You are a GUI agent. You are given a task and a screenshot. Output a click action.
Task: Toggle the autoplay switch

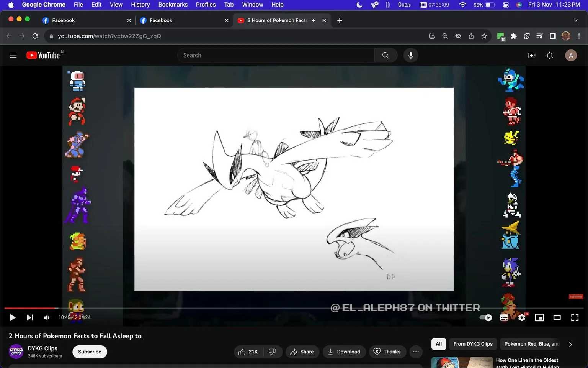486,317
